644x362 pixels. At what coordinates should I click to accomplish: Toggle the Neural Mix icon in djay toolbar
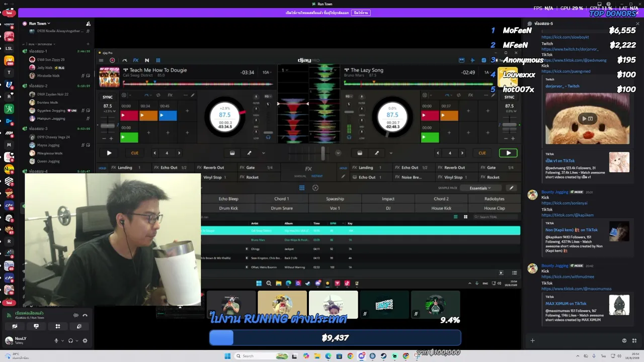point(147,60)
